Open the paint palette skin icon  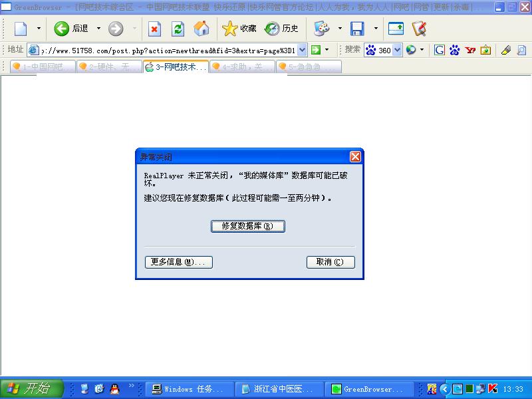click(322, 29)
